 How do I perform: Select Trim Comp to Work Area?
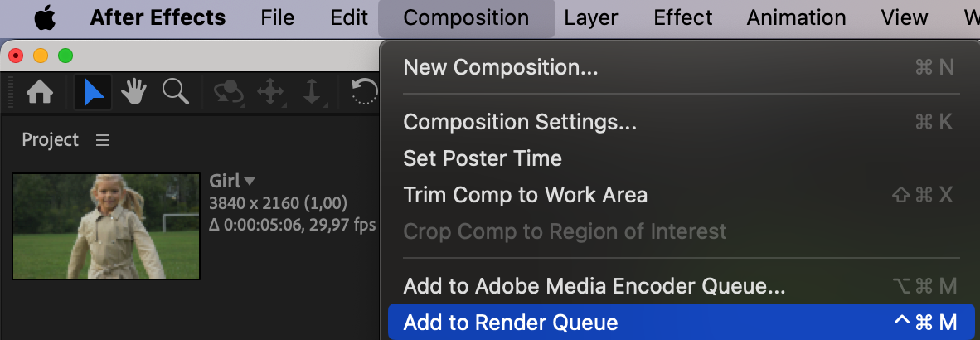525,195
